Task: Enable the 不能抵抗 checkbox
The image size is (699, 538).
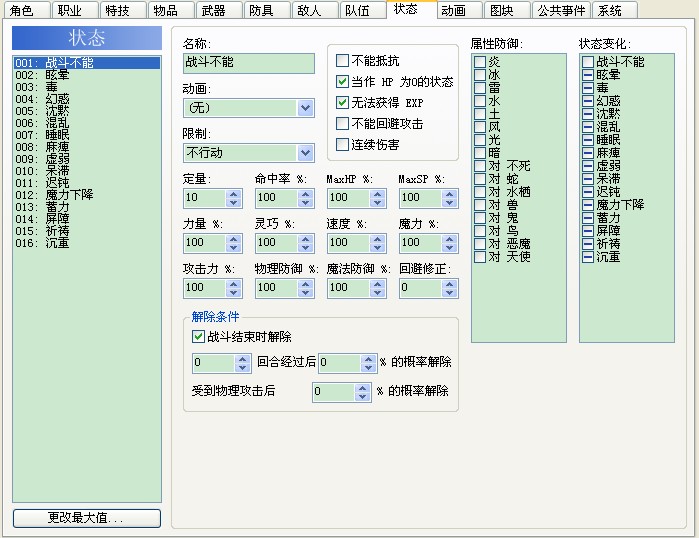Action: click(342, 60)
